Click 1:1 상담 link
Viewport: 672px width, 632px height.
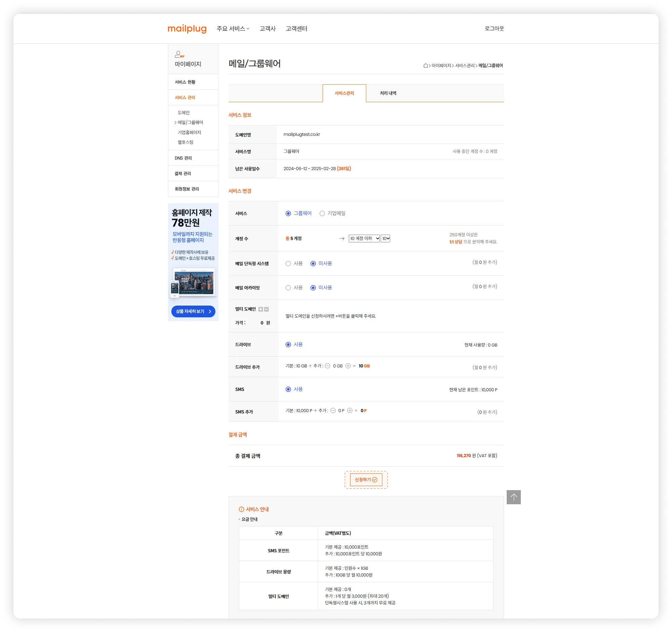(x=456, y=242)
